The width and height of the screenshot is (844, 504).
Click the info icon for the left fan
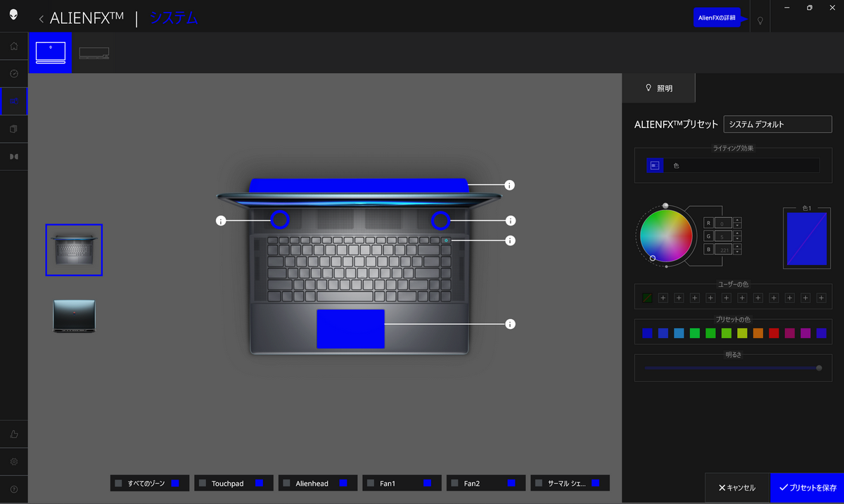click(221, 221)
